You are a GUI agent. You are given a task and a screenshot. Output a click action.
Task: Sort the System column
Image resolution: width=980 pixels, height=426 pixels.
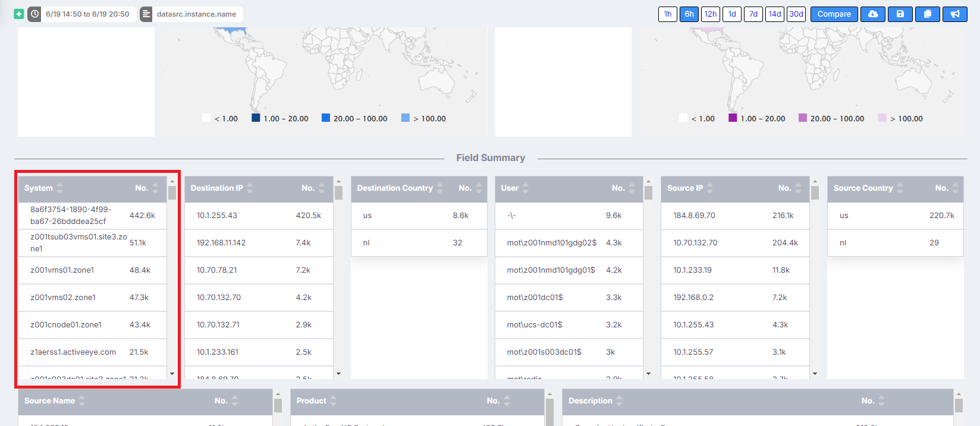[x=59, y=188]
